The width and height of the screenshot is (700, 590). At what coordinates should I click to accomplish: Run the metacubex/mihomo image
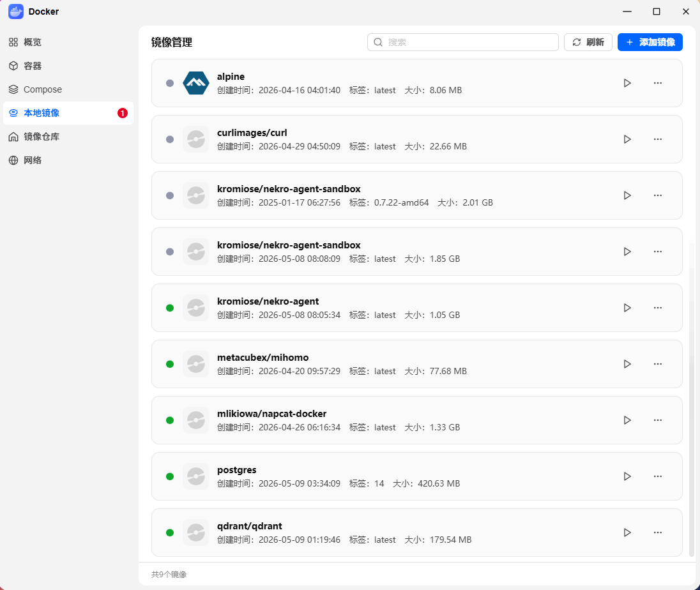coord(627,364)
